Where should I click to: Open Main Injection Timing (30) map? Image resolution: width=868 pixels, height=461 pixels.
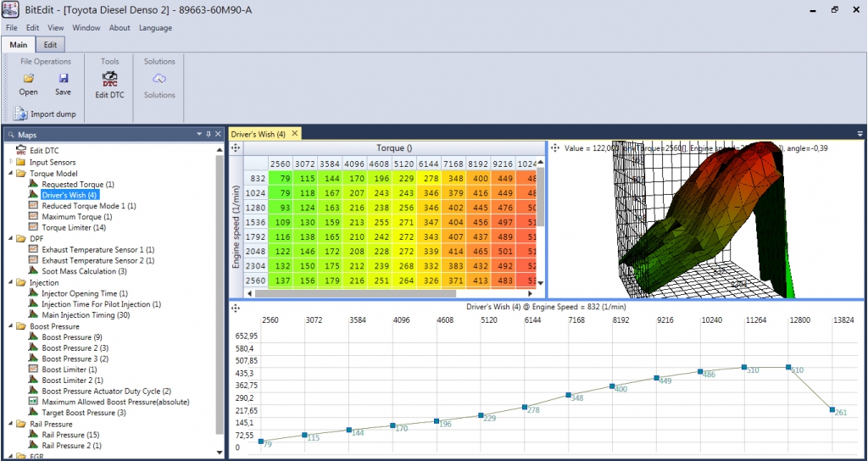click(x=86, y=315)
